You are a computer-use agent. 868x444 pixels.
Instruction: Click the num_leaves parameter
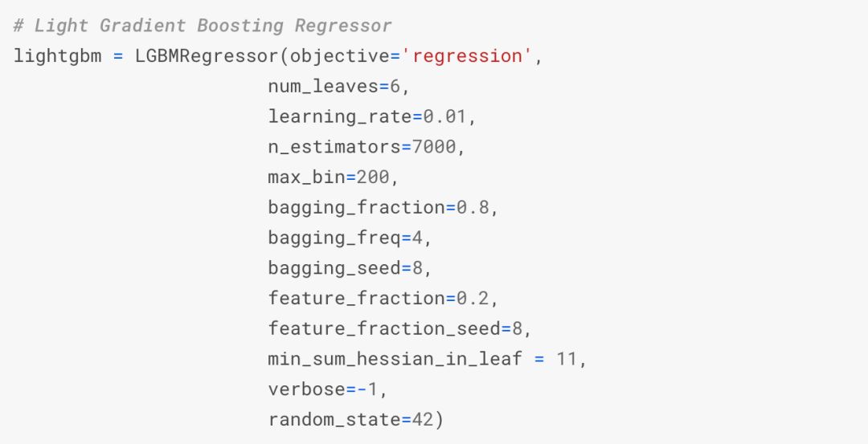[x=323, y=86]
